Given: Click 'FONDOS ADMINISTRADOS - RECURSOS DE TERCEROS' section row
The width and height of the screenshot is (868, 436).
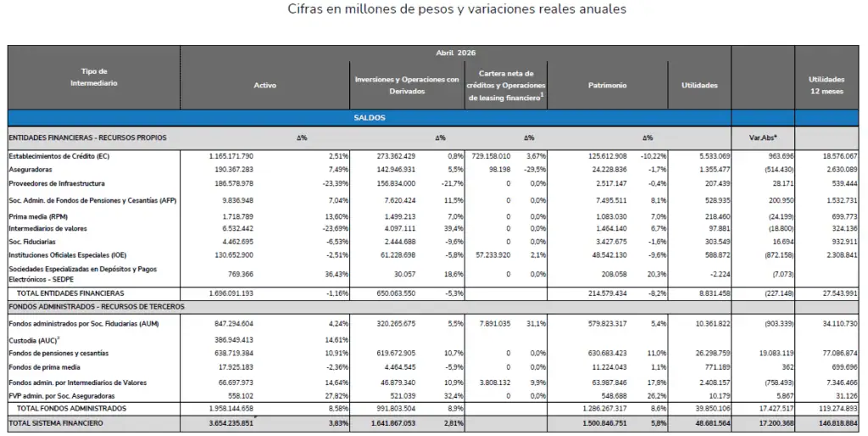Looking at the screenshot, I should (97, 306).
